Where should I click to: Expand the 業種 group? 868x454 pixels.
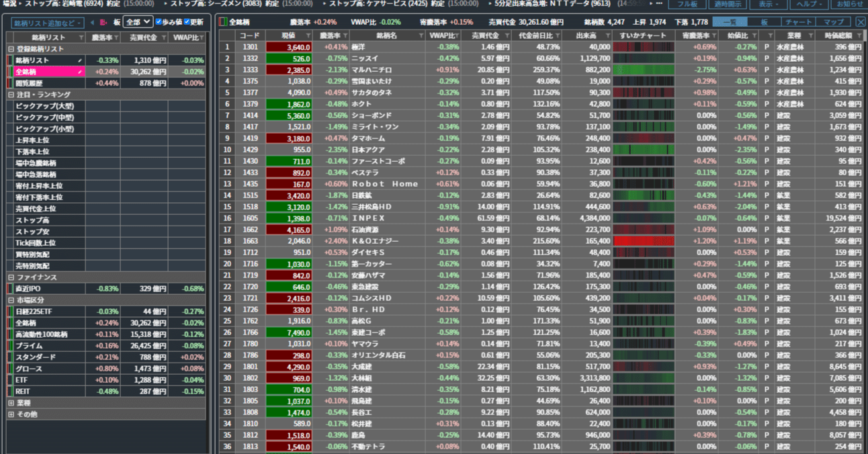coord(11,403)
